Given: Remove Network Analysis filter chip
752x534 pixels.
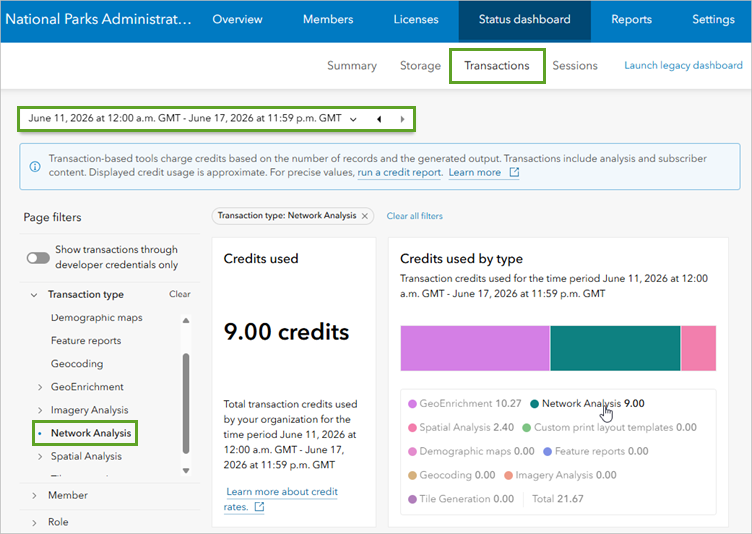Looking at the screenshot, I should [365, 216].
